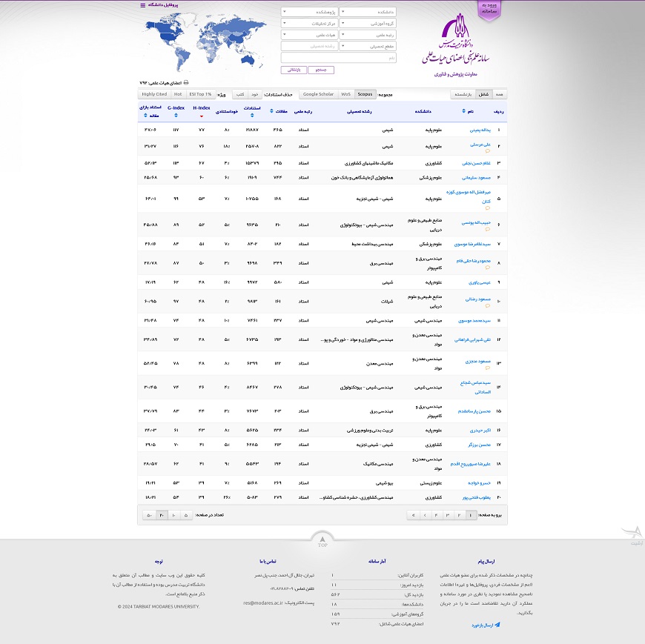Click the printer icon above the table
645x644 pixels.
185,83
